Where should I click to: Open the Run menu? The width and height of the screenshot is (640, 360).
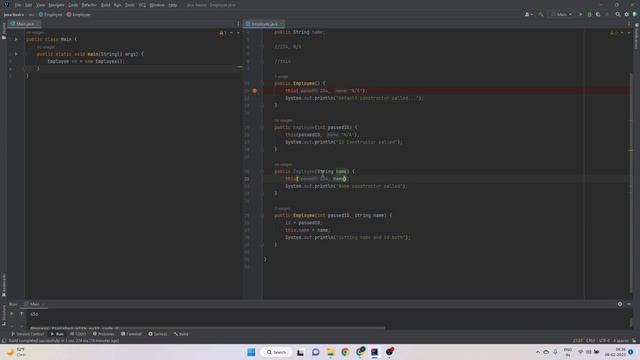[x=118, y=5]
